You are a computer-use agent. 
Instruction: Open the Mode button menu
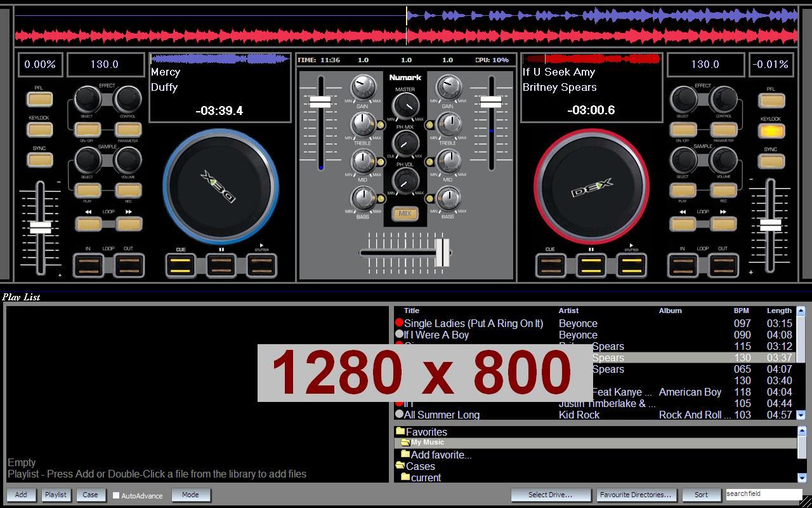[x=190, y=495]
